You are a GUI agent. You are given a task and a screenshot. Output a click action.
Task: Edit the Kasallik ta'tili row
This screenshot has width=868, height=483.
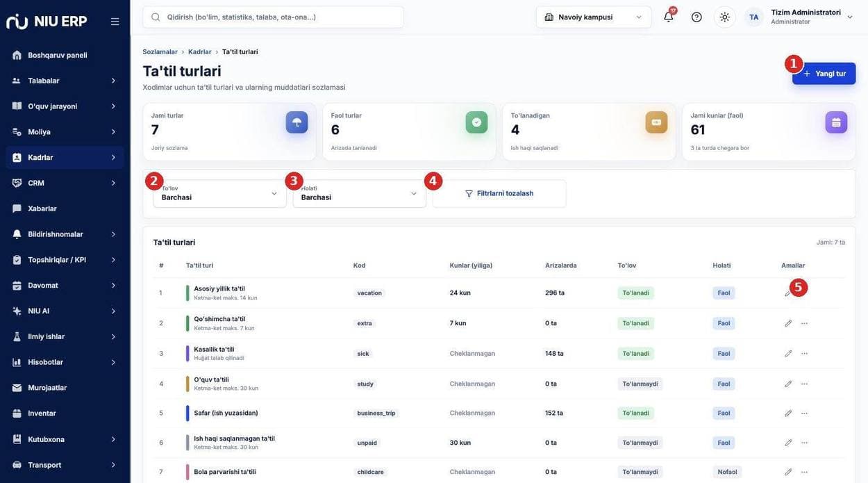click(788, 354)
